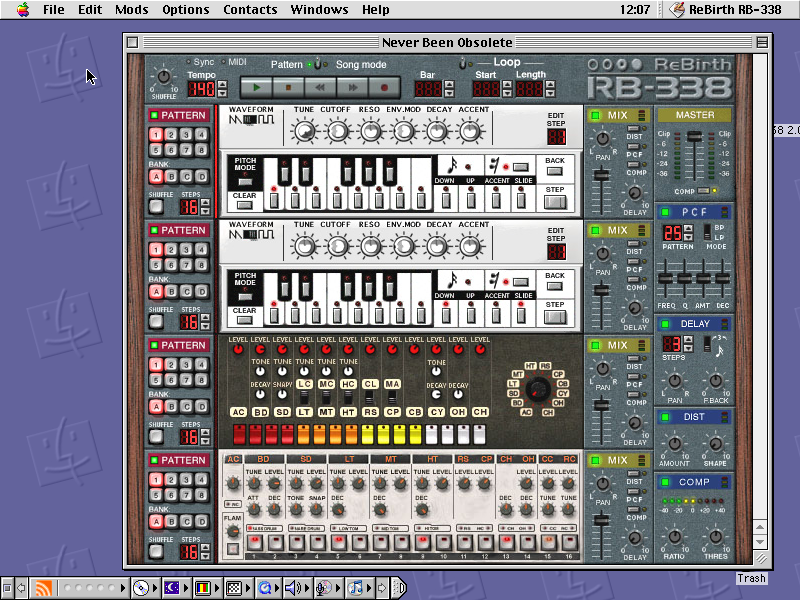Viewport: 800px width, 600px height.
Task: Select the SD snare button on the 808
Action: click(x=282, y=412)
